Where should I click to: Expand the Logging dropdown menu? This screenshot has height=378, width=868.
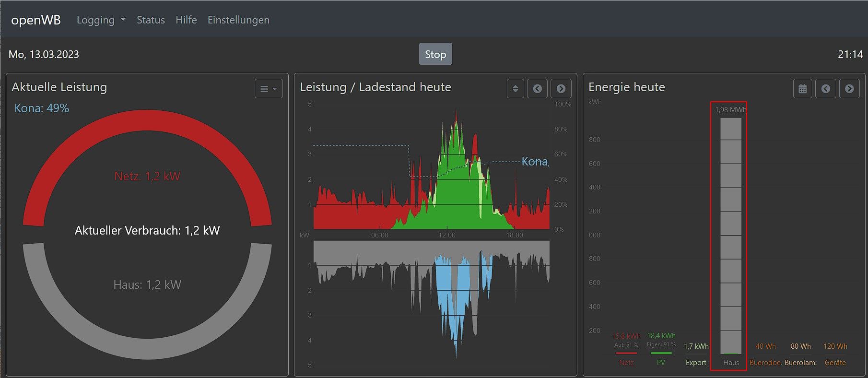(x=101, y=20)
